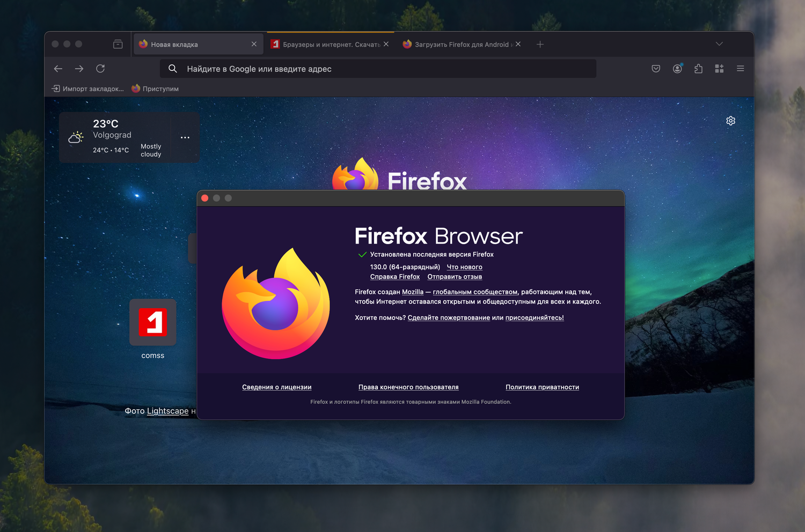Click the 130.0 (64-разрядный) version text
The height and width of the screenshot is (532, 805).
tap(405, 267)
